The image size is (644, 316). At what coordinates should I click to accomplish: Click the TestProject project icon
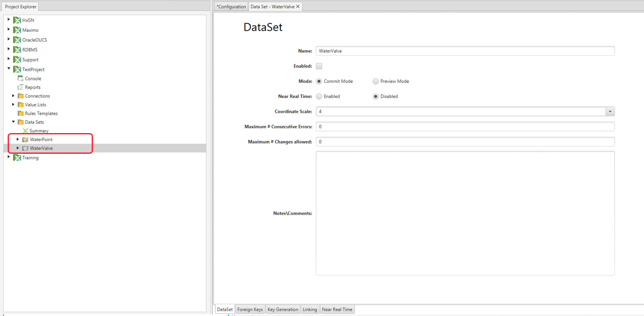pyautogui.click(x=17, y=70)
